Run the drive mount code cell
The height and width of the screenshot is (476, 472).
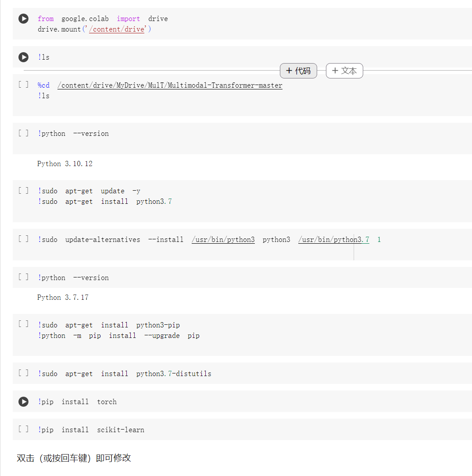pos(23,19)
